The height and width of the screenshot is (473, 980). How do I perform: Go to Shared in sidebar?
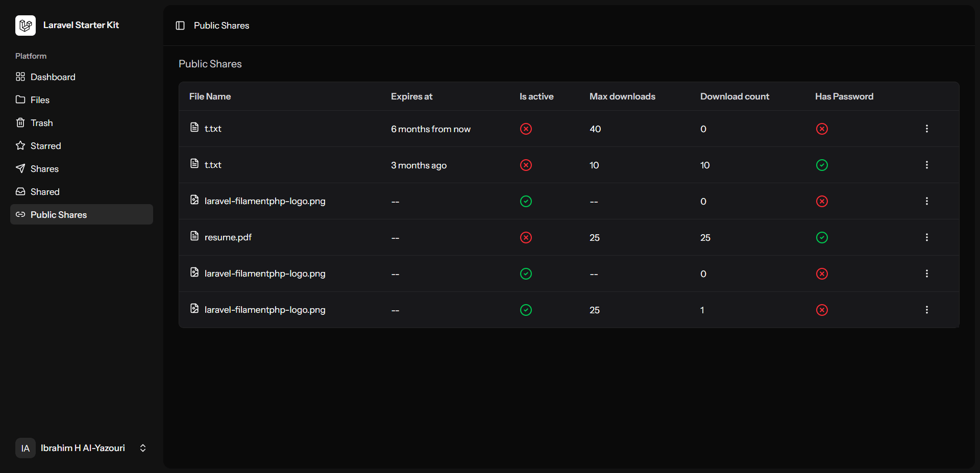[82, 191]
